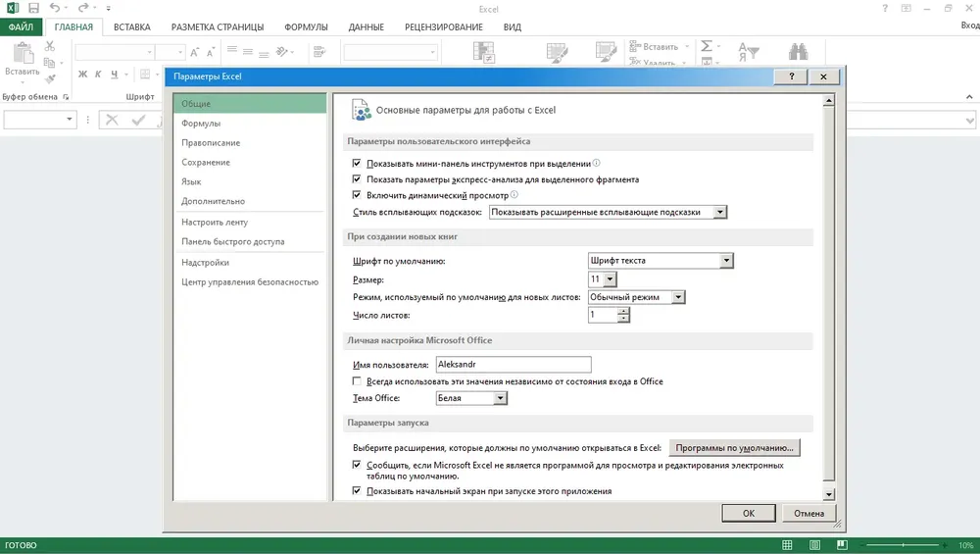Screen dimensions: 980x554
Task: Click the Format Painter brush icon
Action: click(x=50, y=78)
